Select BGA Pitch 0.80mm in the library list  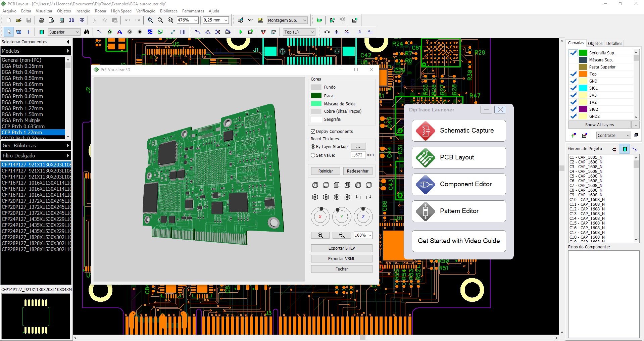click(x=33, y=96)
